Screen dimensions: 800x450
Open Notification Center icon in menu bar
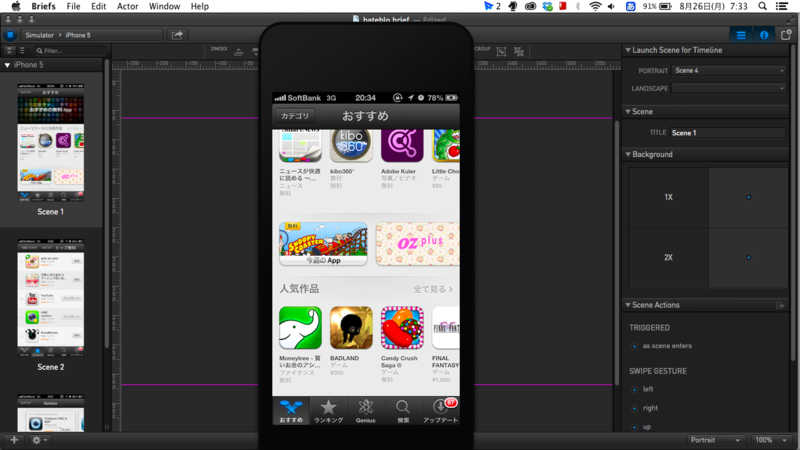(x=782, y=6)
